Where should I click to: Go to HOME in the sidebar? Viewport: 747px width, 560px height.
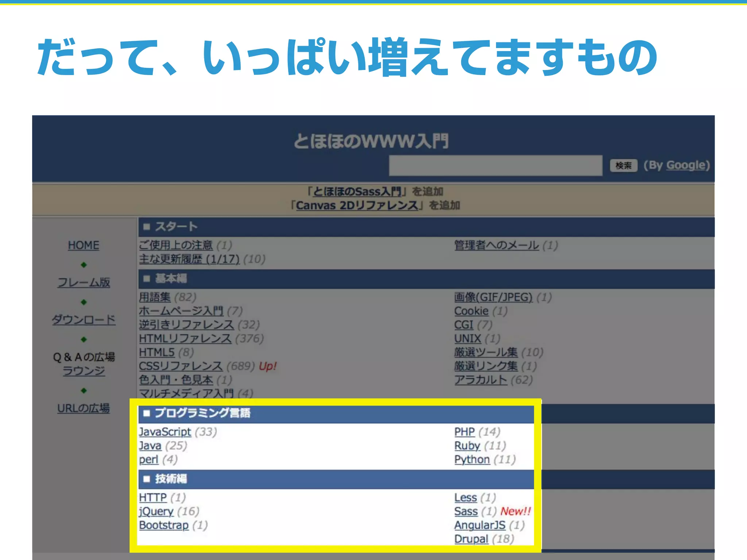84,245
